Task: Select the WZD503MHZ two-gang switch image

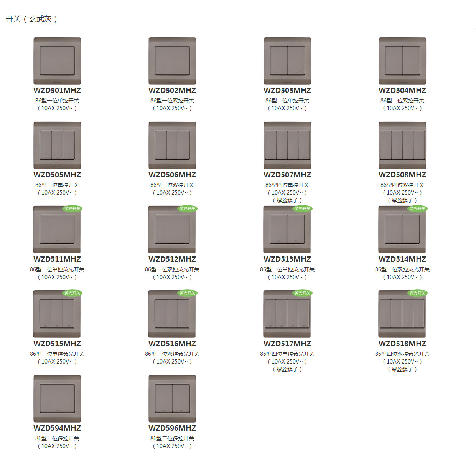Action: [287, 61]
